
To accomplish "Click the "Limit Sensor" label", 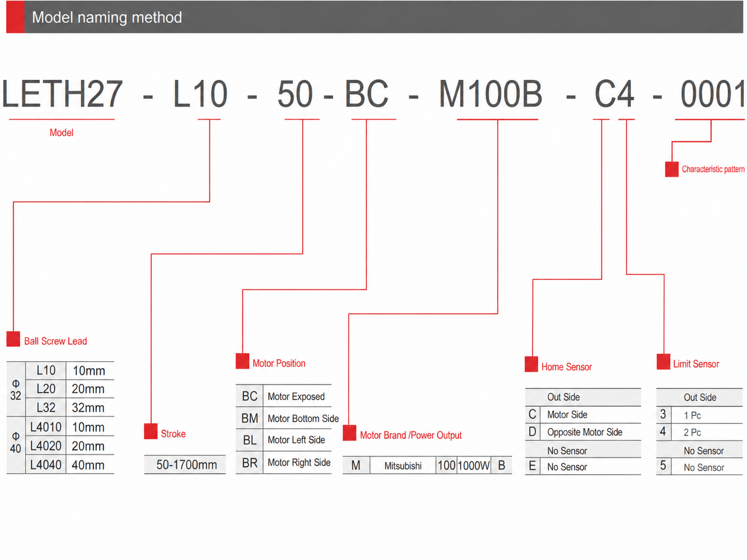I will click(x=696, y=364).
